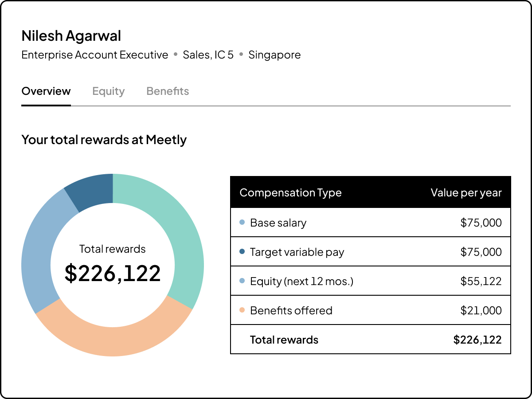Image resolution: width=532 pixels, height=399 pixels.
Task: Switch to the Equity tab
Action: pos(108,91)
